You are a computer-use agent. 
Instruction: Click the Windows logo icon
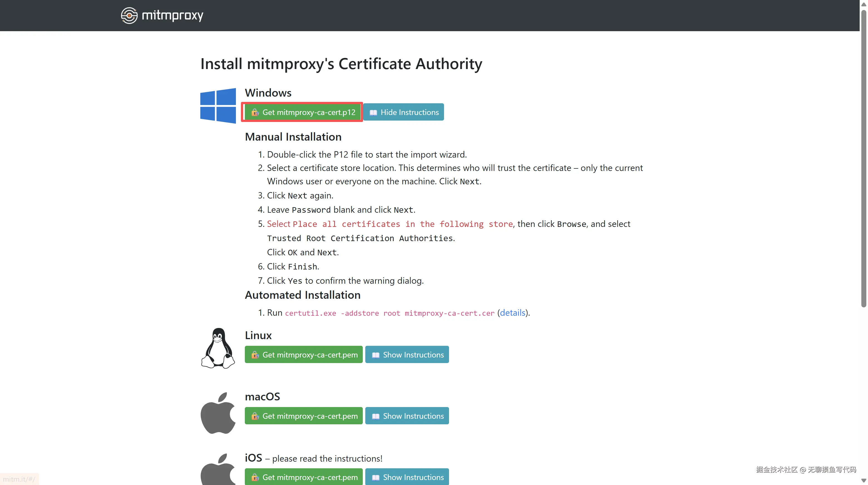(218, 106)
